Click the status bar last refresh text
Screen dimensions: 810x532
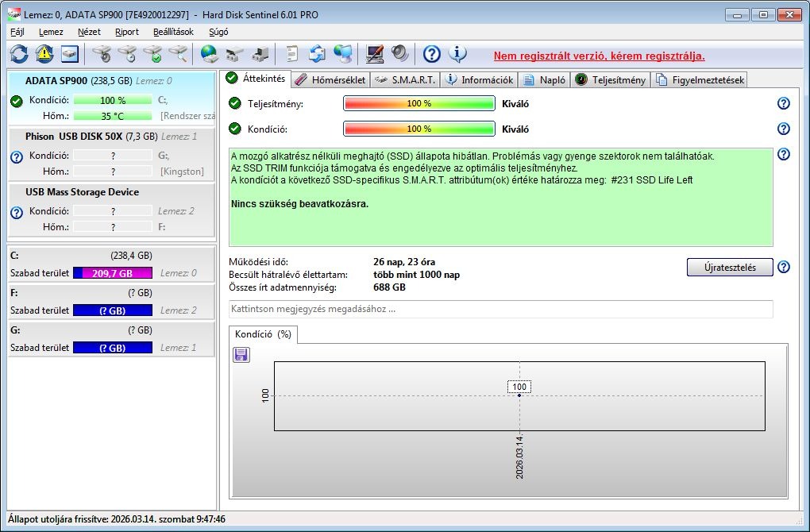[117, 519]
